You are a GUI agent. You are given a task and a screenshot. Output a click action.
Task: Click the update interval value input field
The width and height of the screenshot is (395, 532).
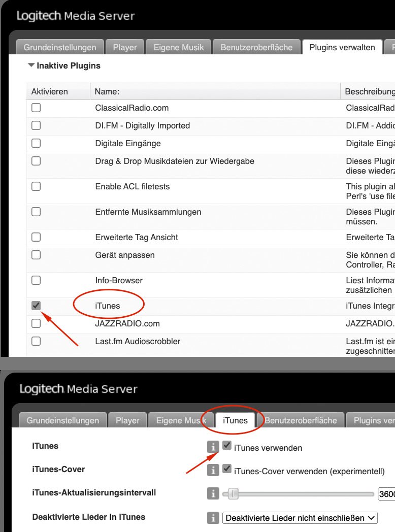point(386,493)
